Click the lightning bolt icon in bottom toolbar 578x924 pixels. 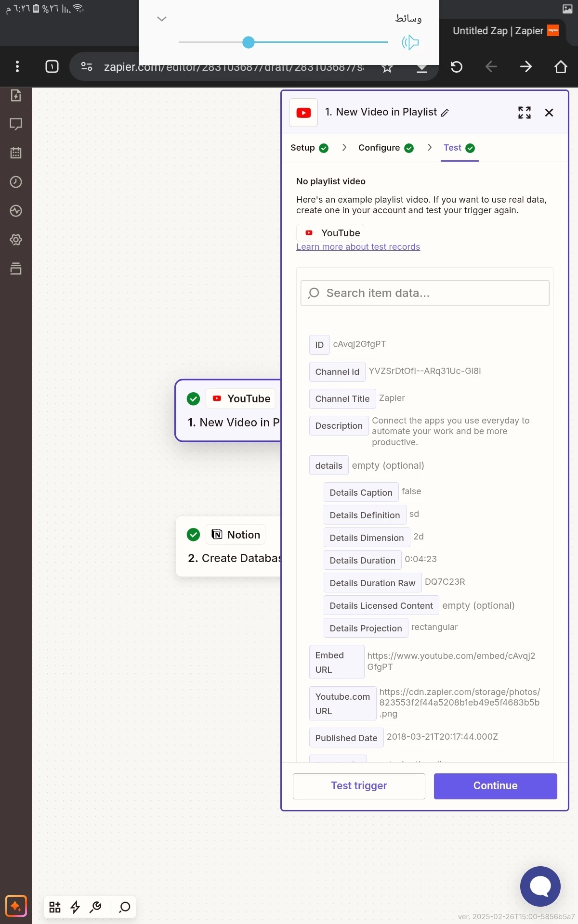tap(75, 907)
